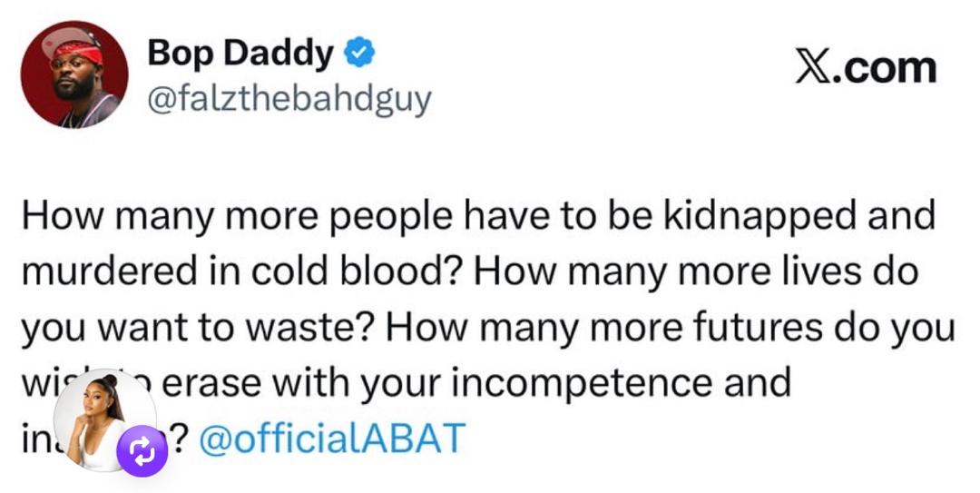Tap the purple repost icon
Image resolution: width=980 pixels, height=493 pixels.
click(x=142, y=450)
